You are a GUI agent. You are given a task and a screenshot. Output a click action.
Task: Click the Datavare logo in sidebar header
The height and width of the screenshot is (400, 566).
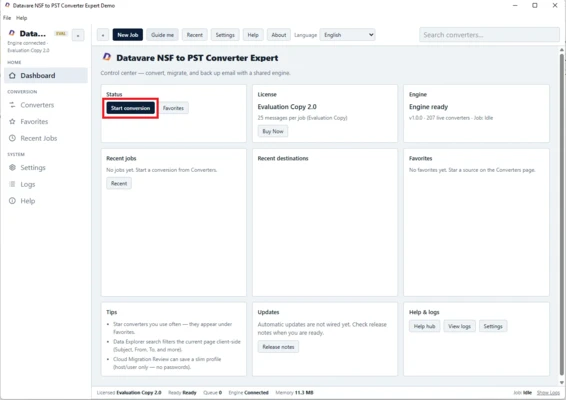12,33
